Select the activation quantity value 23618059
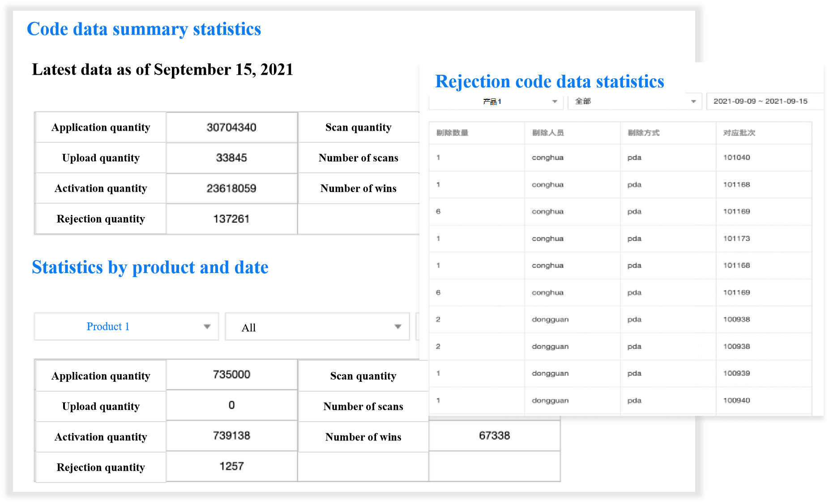The width and height of the screenshot is (829, 504). coord(231,188)
